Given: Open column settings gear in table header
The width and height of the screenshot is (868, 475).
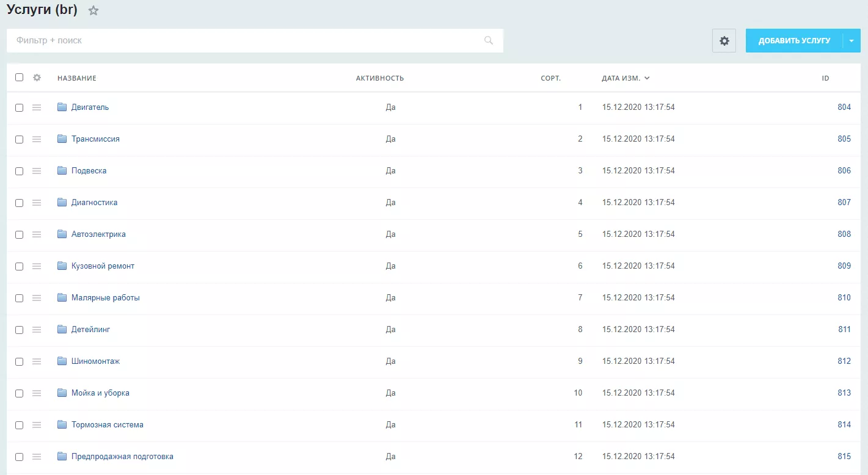Looking at the screenshot, I should click(37, 78).
